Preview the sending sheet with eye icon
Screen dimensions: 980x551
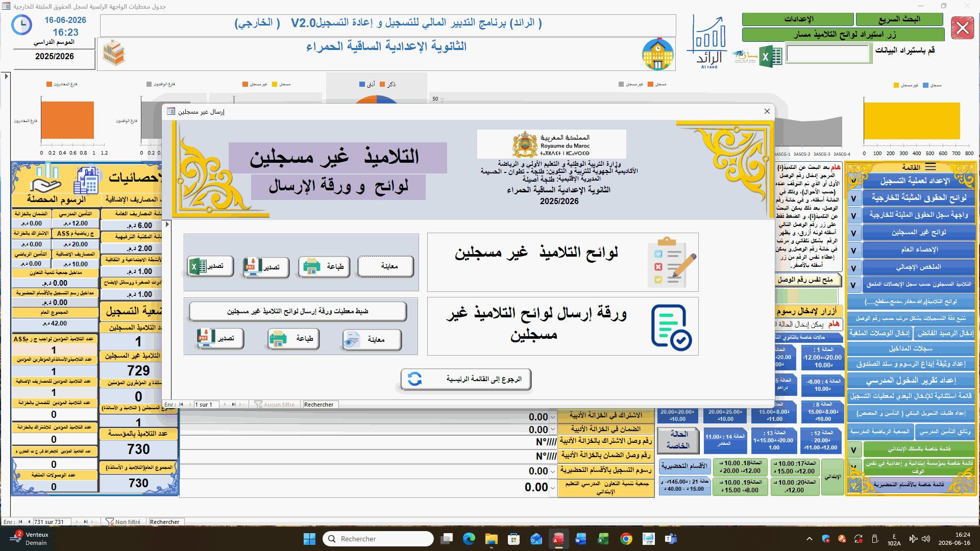372,340
